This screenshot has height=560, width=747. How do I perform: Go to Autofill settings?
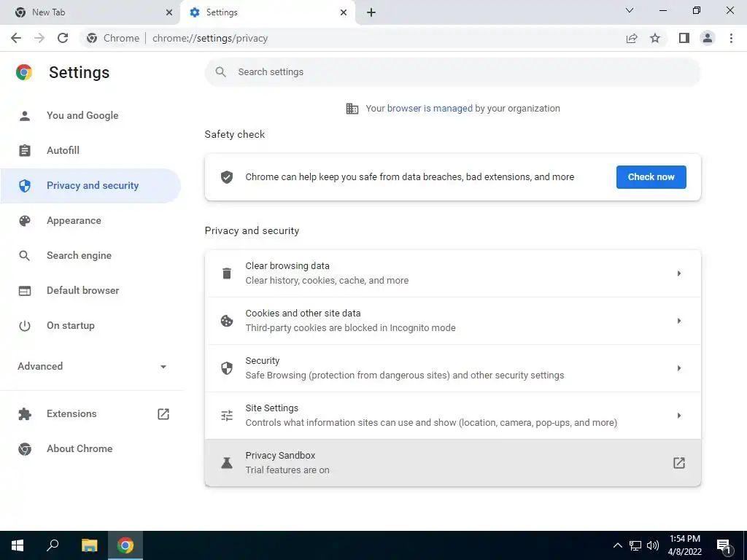[x=90, y=150]
